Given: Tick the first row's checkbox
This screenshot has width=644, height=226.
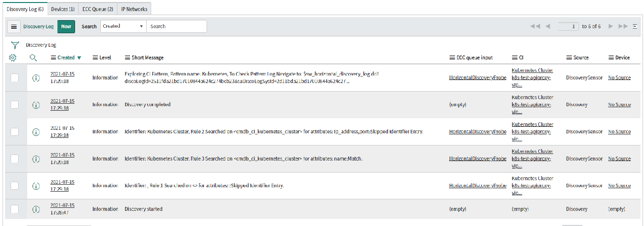Looking at the screenshot, I should (15, 78).
